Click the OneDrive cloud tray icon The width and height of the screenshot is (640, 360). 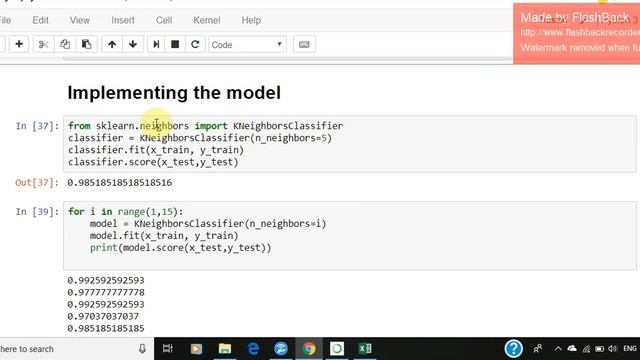click(572, 349)
